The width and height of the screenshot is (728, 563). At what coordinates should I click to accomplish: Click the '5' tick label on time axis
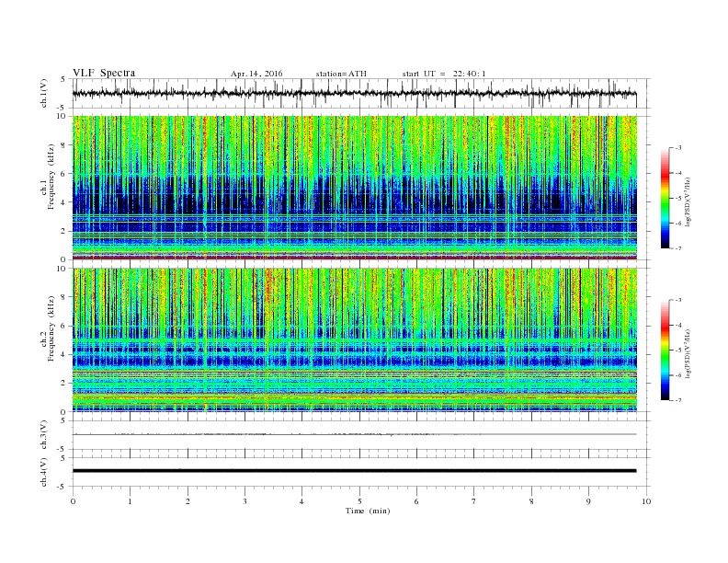[x=359, y=501]
